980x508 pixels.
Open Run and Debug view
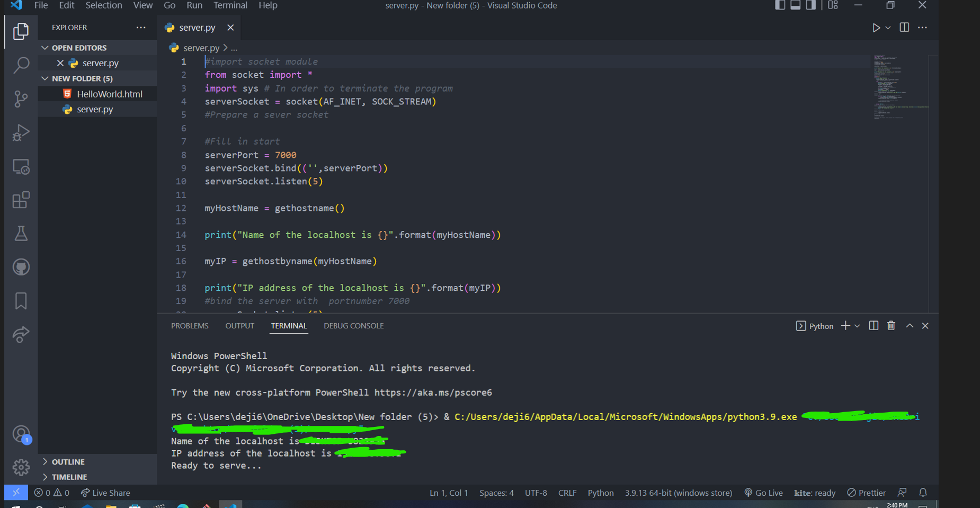pos(21,132)
